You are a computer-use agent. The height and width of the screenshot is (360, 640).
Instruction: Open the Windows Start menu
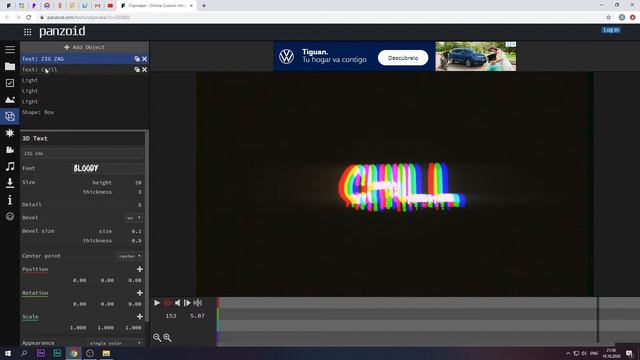(8, 353)
